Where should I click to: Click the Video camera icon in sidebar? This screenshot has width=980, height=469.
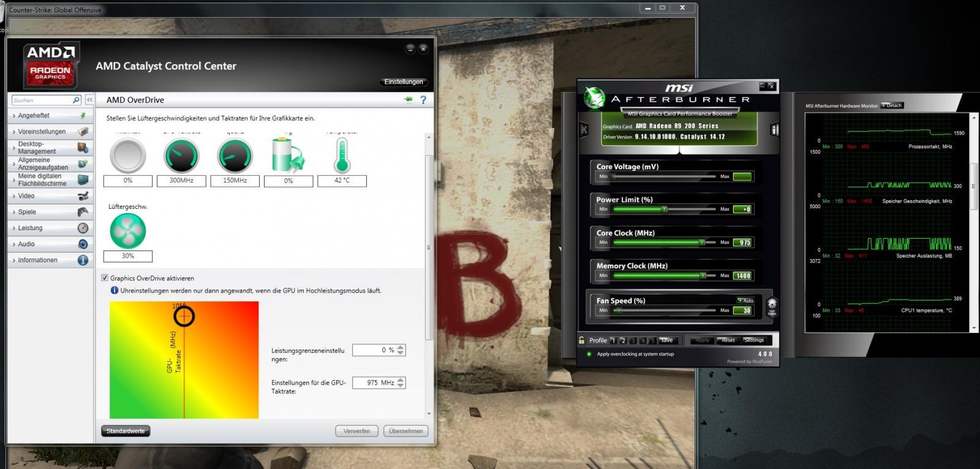point(83,196)
